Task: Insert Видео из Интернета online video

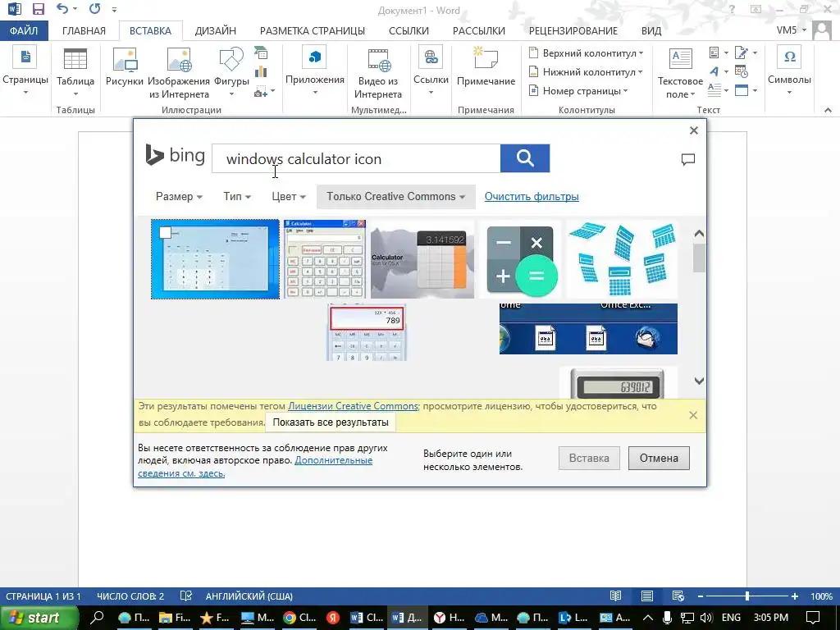Action: tap(377, 73)
